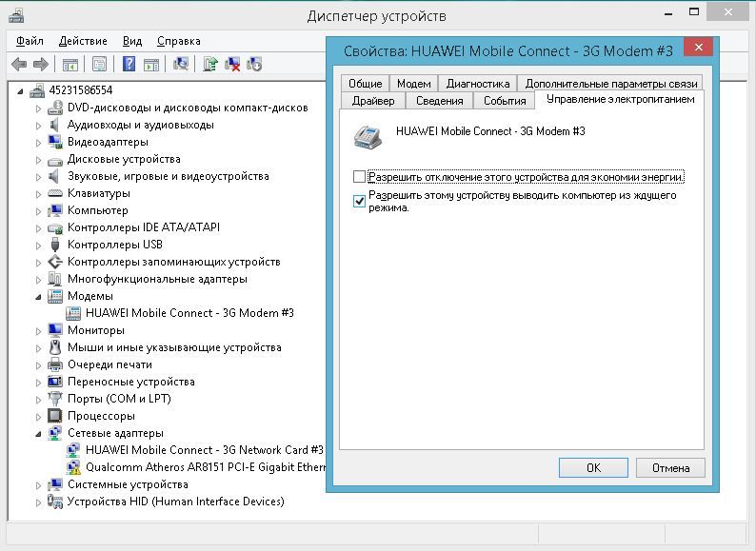Click Scan for hardware changes toolbar icon
756x551 pixels.
pos(181,64)
